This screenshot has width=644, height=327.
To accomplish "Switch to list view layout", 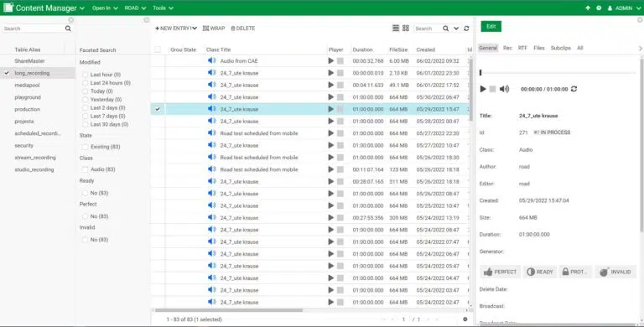I will 396,28.
